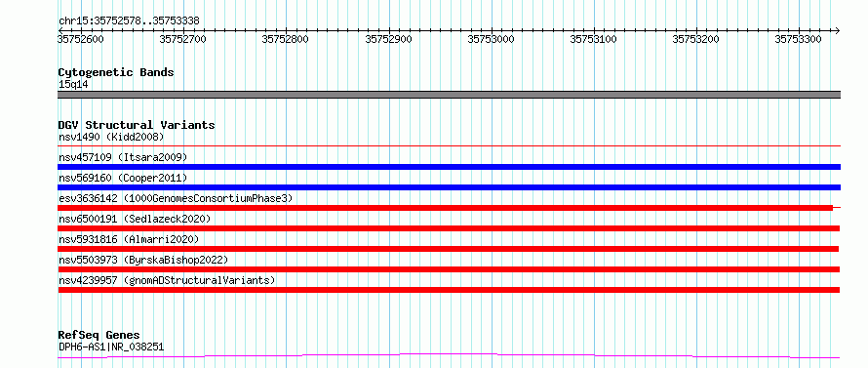Click the blue bar under nsv457109

point(449,167)
